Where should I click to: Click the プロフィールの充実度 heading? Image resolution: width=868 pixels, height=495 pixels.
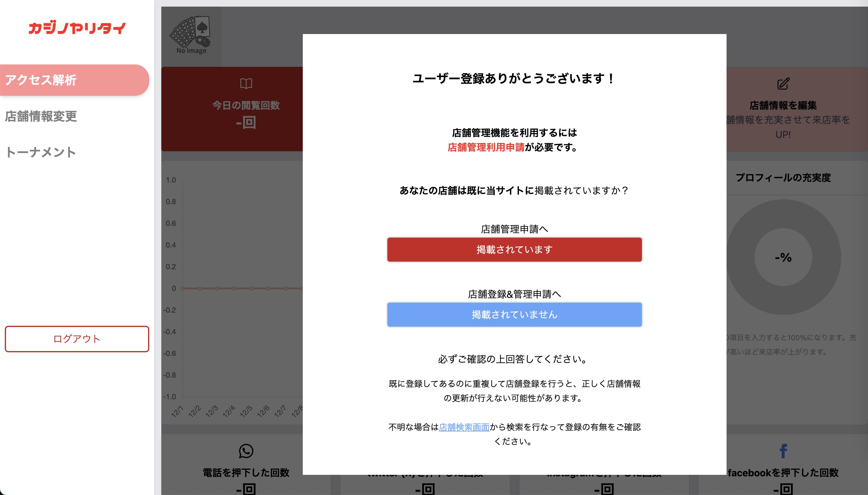pyautogui.click(x=783, y=177)
